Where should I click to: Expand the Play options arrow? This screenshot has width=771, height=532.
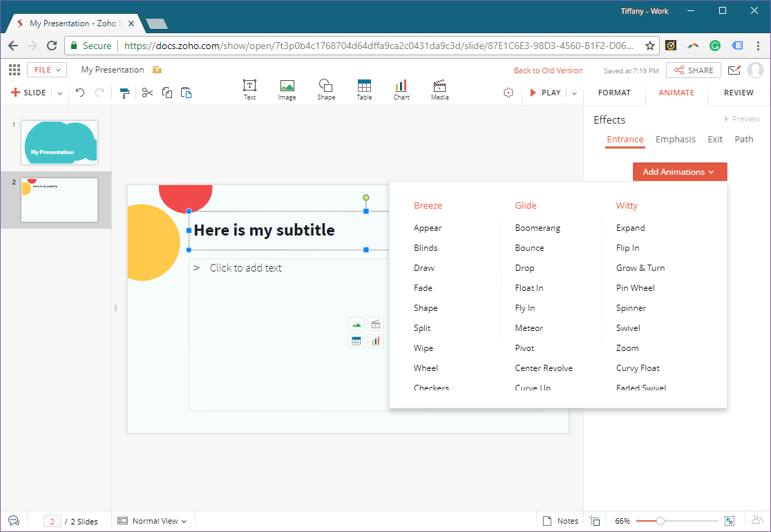(x=574, y=93)
